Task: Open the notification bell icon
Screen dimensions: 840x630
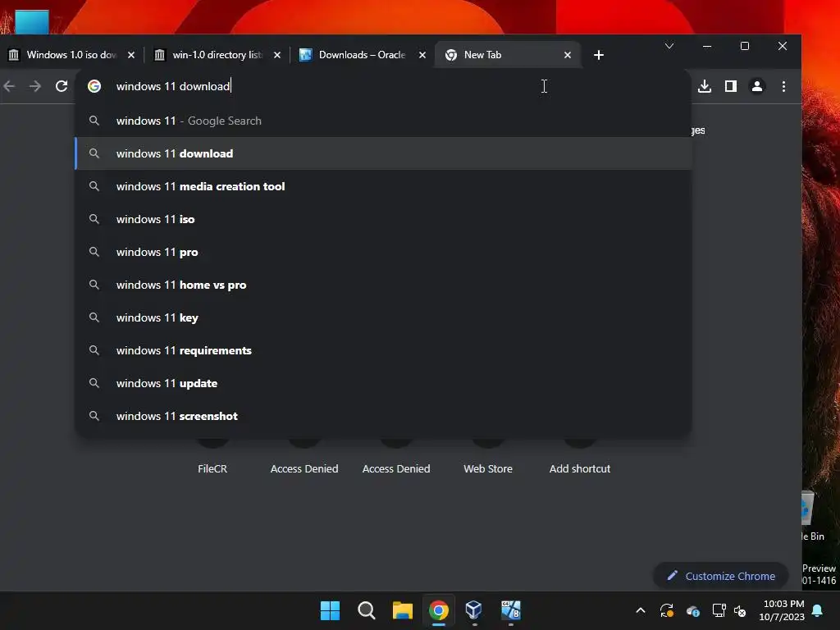Action: [x=818, y=610]
